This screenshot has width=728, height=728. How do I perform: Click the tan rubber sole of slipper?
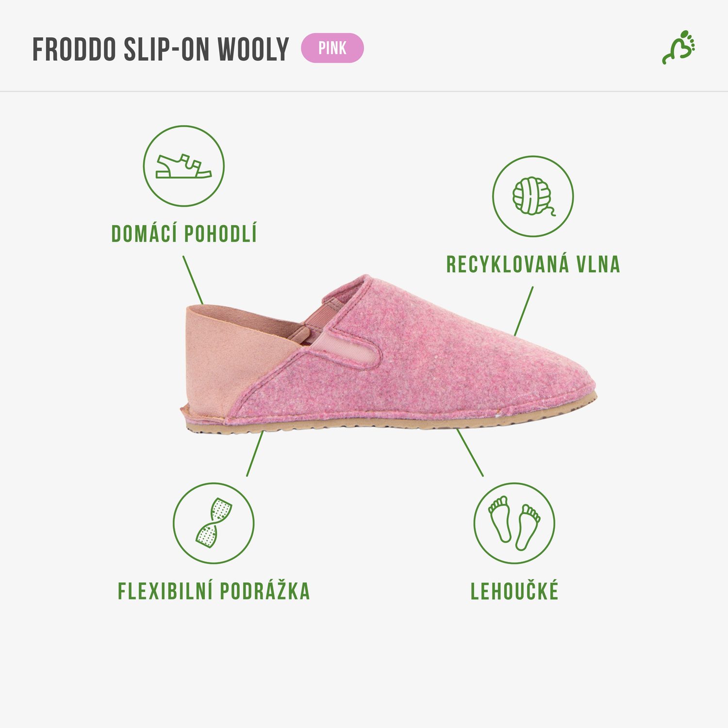(388, 424)
